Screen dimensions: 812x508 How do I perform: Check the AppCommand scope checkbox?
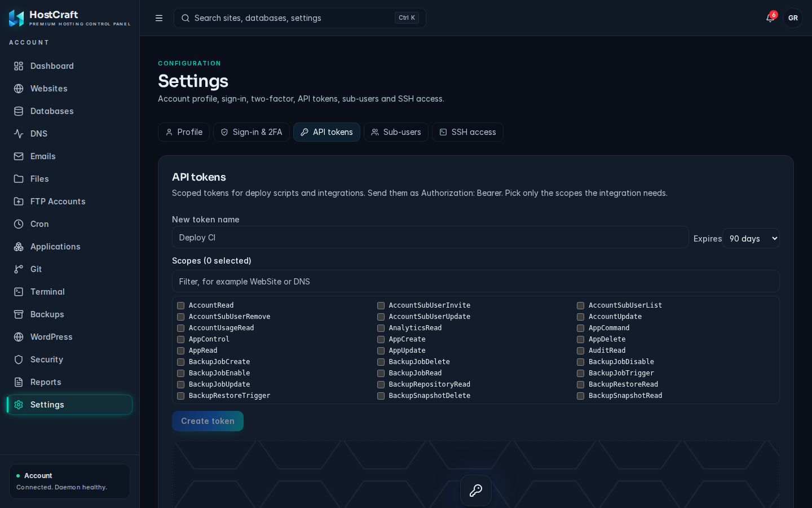point(580,328)
